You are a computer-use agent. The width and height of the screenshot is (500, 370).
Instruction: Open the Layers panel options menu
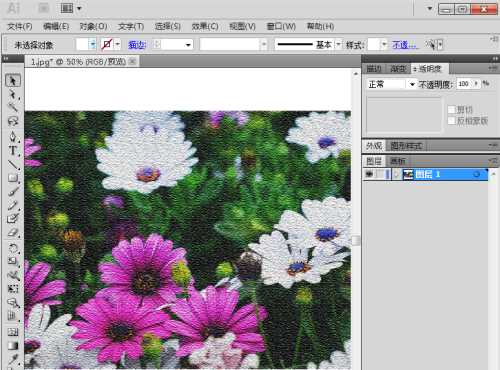point(493,161)
